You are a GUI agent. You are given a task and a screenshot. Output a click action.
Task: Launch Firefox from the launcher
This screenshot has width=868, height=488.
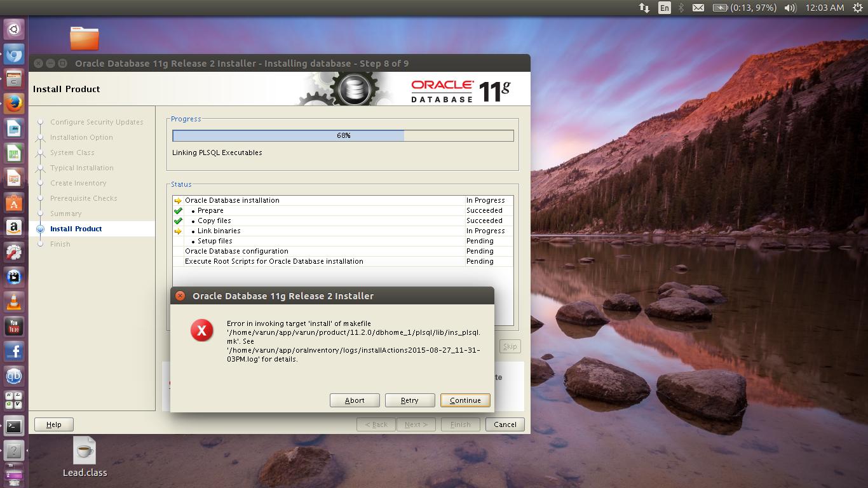[x=14, y=104]
